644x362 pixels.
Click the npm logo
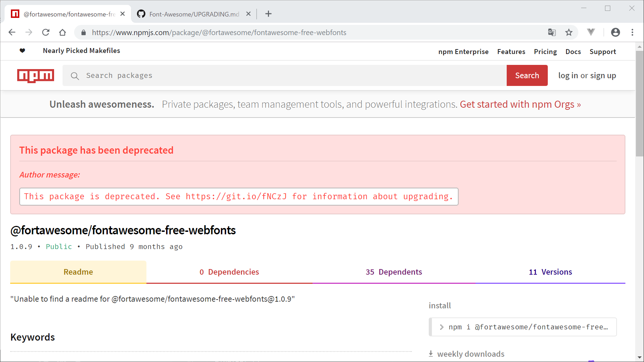point(35,75)
